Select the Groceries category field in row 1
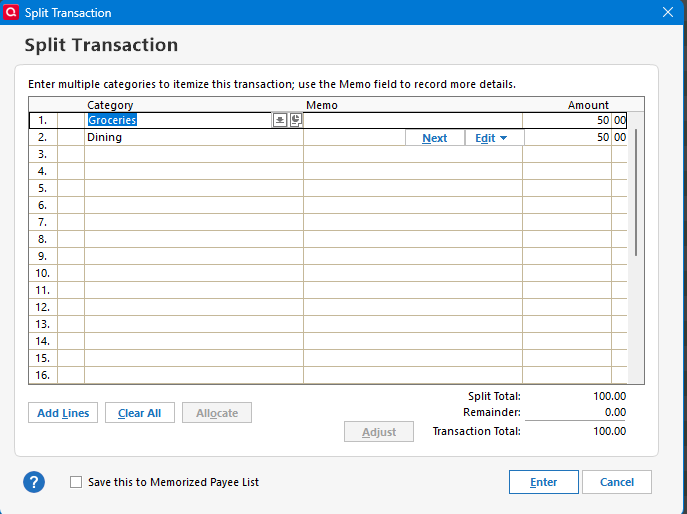 179,120
